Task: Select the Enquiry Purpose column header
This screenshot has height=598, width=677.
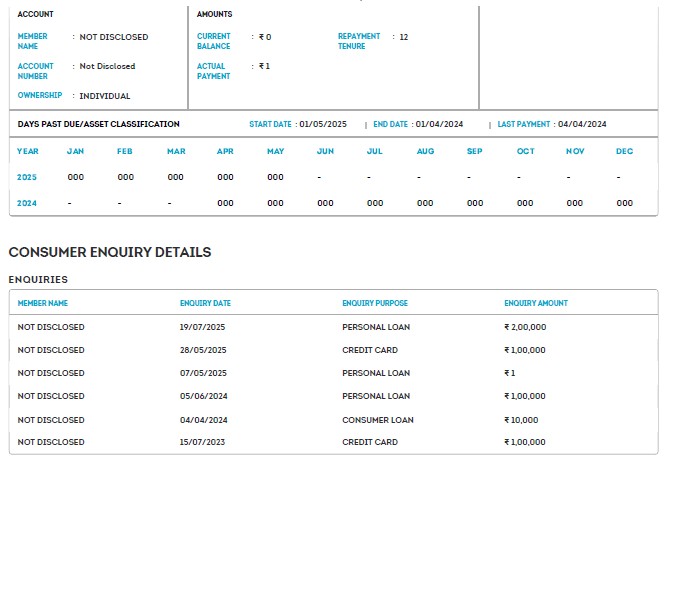Action: 375,303
